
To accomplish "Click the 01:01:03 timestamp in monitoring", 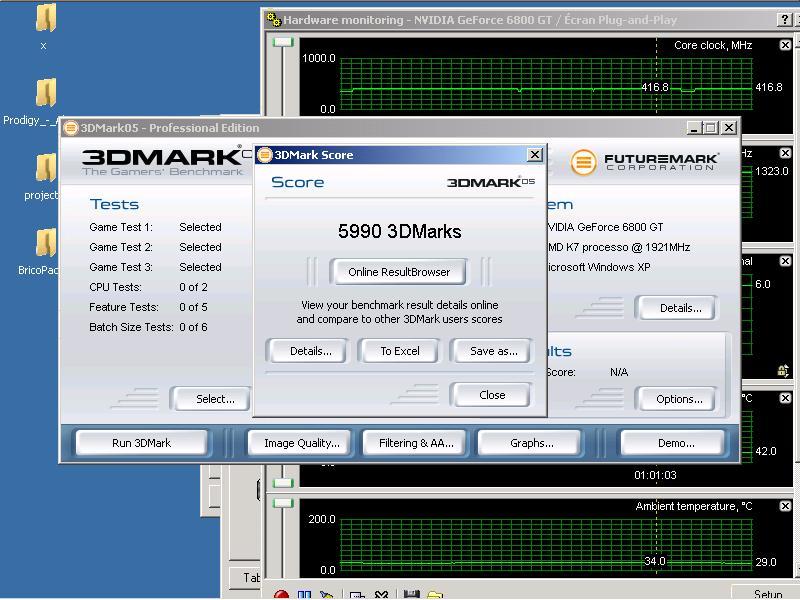I will coord(655,475).
